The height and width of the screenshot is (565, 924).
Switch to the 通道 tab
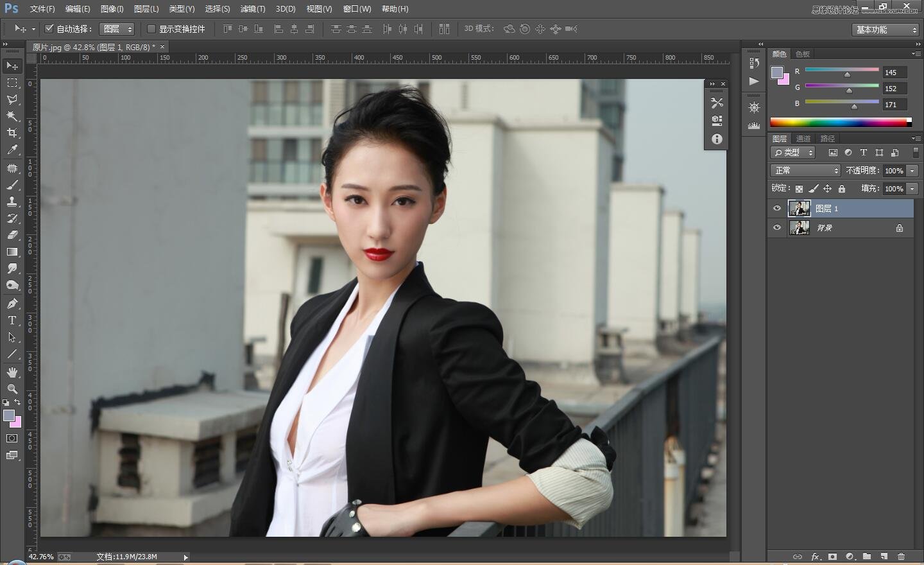pos(803,139)
